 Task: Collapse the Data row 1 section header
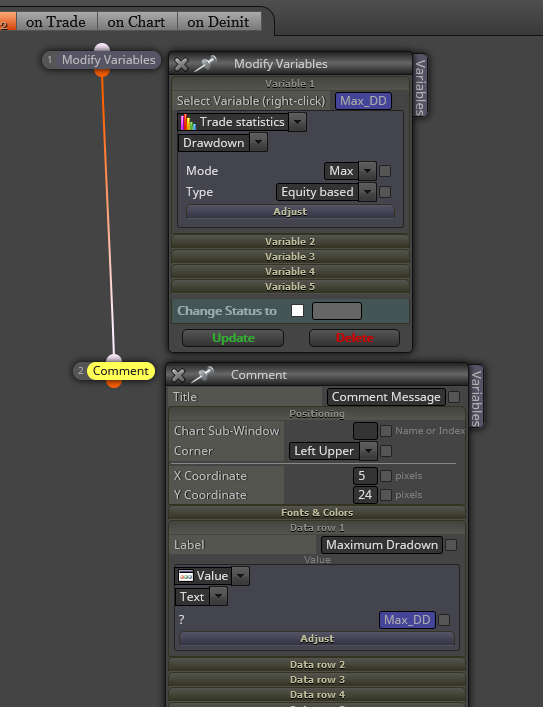(317, 528)
